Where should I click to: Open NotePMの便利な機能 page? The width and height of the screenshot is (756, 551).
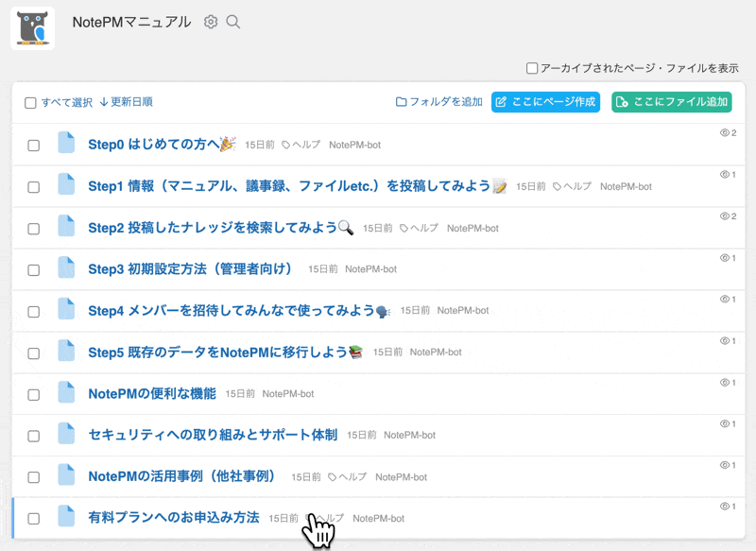152,394
